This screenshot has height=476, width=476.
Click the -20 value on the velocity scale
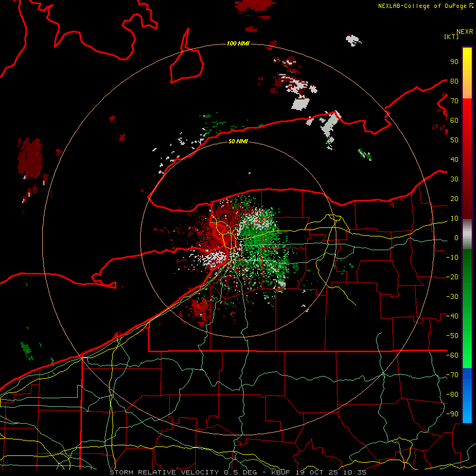[x=452, y=277]
